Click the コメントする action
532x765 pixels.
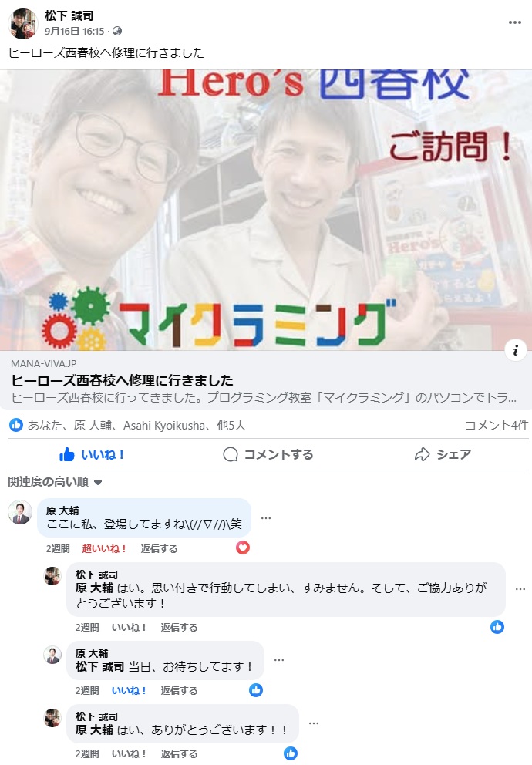[x=268, y=455]
